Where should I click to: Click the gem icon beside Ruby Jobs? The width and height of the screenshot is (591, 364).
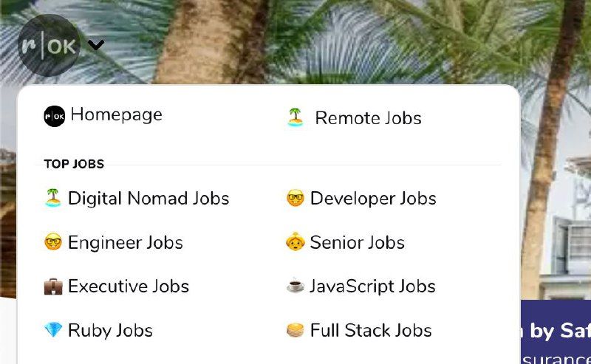tap(52, 330)
